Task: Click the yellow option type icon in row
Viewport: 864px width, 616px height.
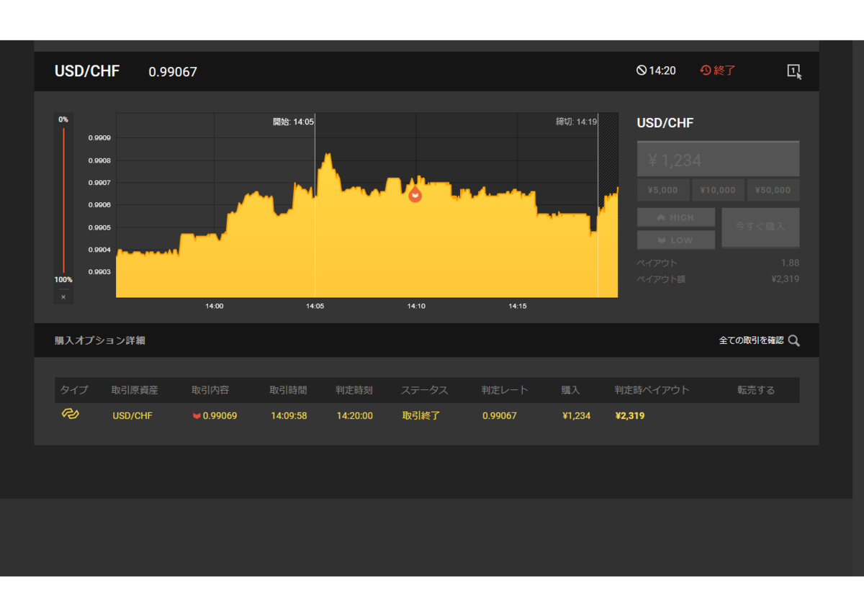Action: (70, 414)
